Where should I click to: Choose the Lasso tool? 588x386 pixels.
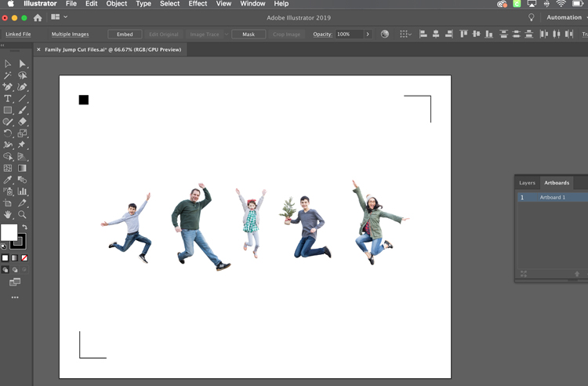(22, 75)
